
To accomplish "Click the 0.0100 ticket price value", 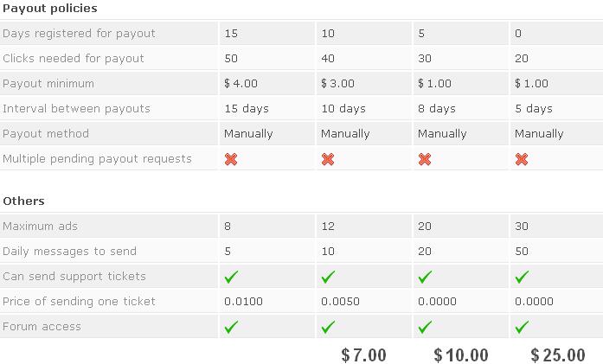I will (x=243, y=302).
